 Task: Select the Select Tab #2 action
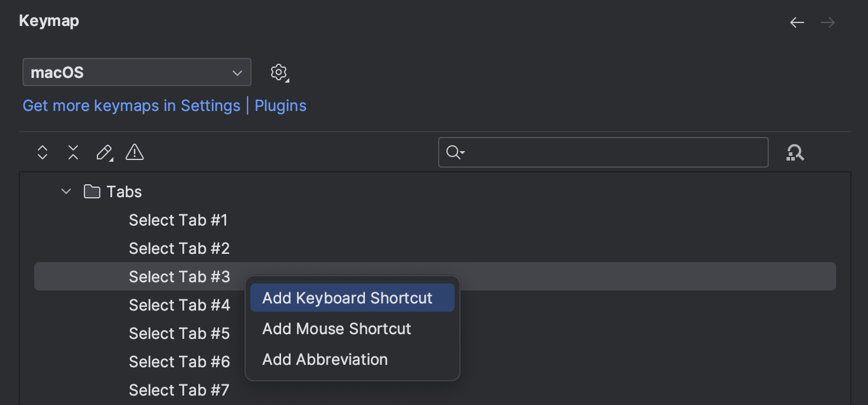point(179,249)
